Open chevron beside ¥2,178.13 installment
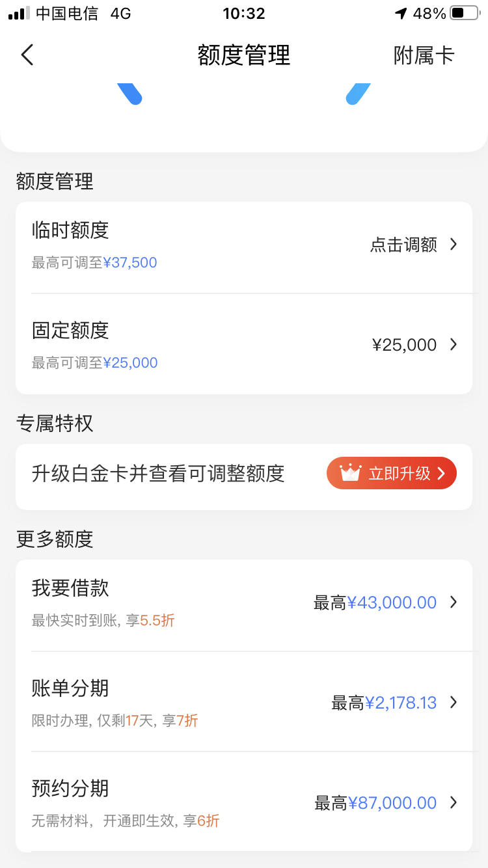The image size is (488, 868). 454,703
